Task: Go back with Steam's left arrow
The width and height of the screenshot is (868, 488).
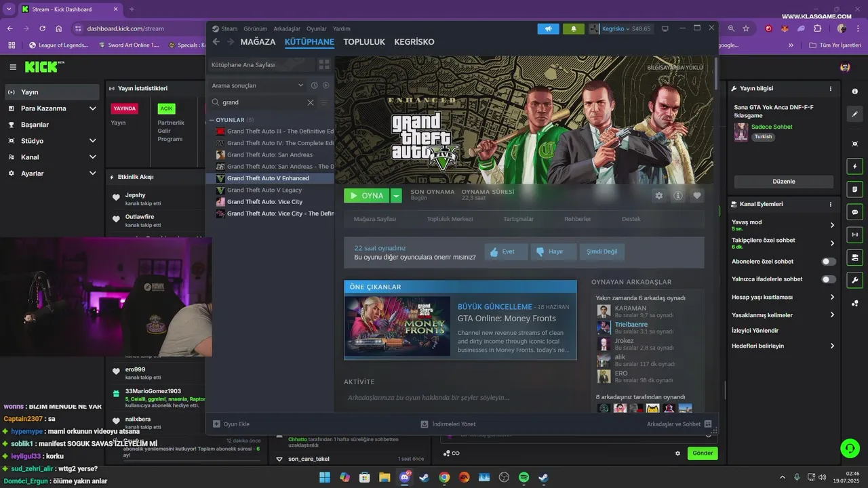Action: pos(216,42)
